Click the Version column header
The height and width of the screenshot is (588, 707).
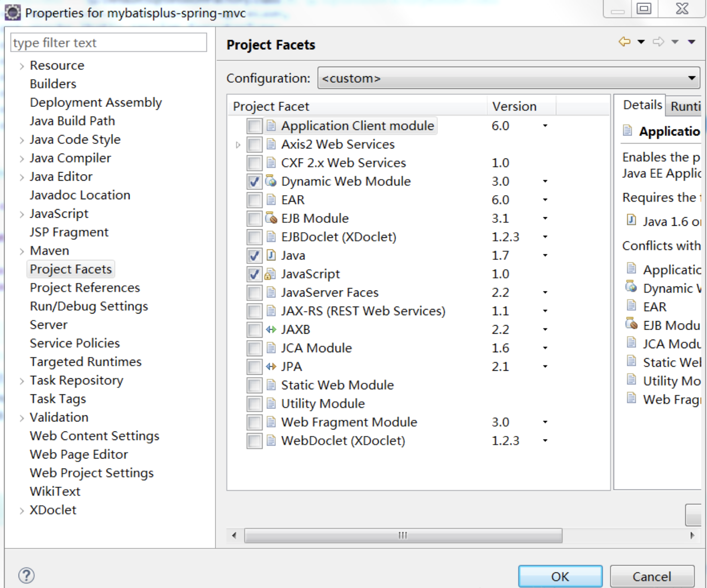(521, 106)
